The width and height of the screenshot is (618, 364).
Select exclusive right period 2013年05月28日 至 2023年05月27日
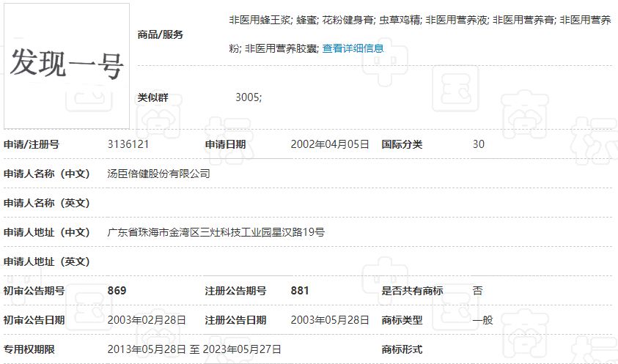pyautogui.click(x=194, y=349)
